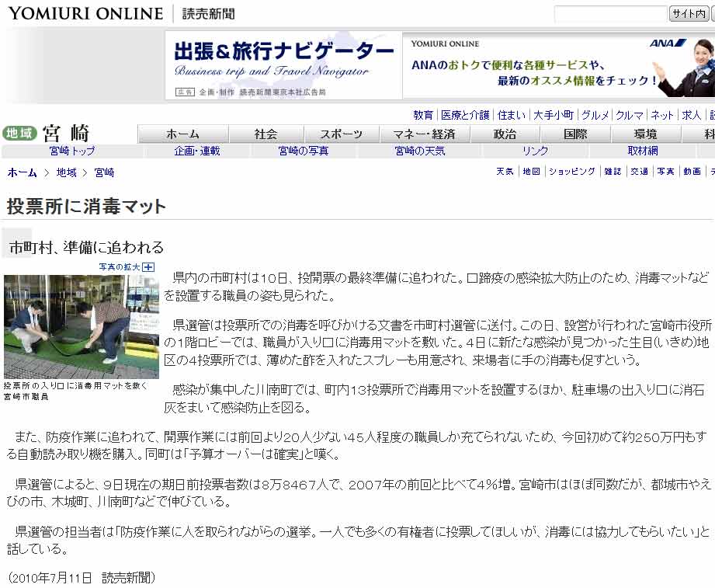Click the photo enlarge plus icon
The width and height of the screenshot is (715, 588).
coord(149,267)
